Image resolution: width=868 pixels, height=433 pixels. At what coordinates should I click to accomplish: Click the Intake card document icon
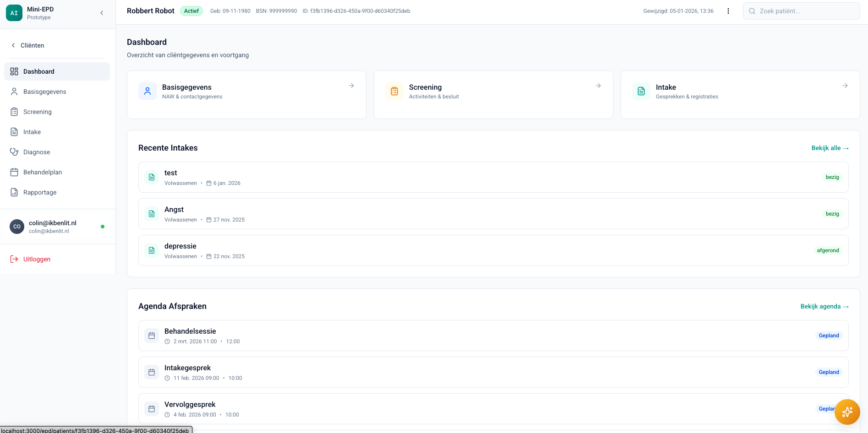tap(641, 91)
